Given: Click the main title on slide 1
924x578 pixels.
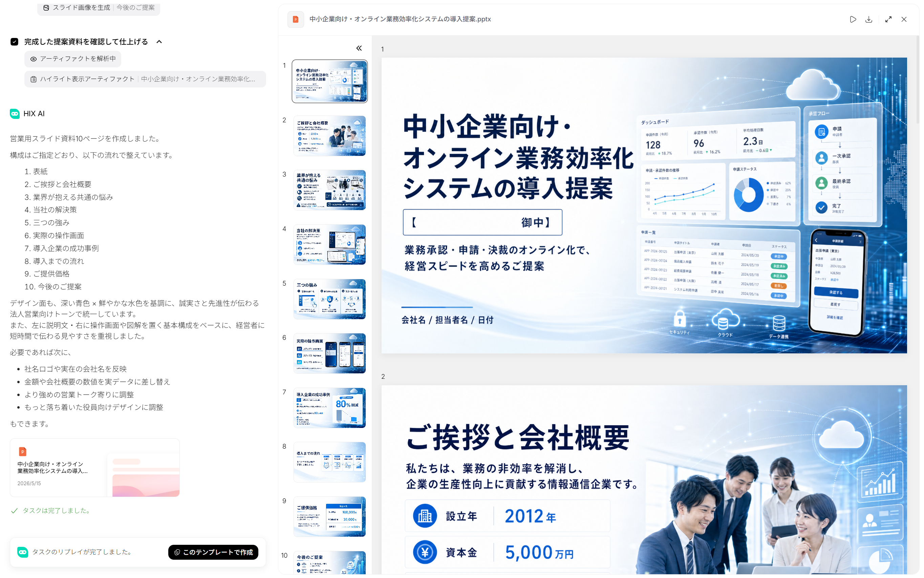Looking at the screenshot, I should tap(518, 158).
